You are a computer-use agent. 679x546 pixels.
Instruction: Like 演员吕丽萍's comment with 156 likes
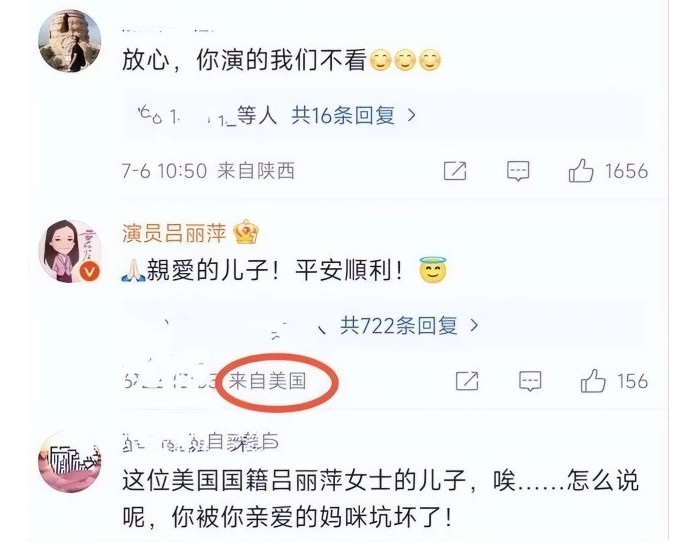tap(593, 381)
